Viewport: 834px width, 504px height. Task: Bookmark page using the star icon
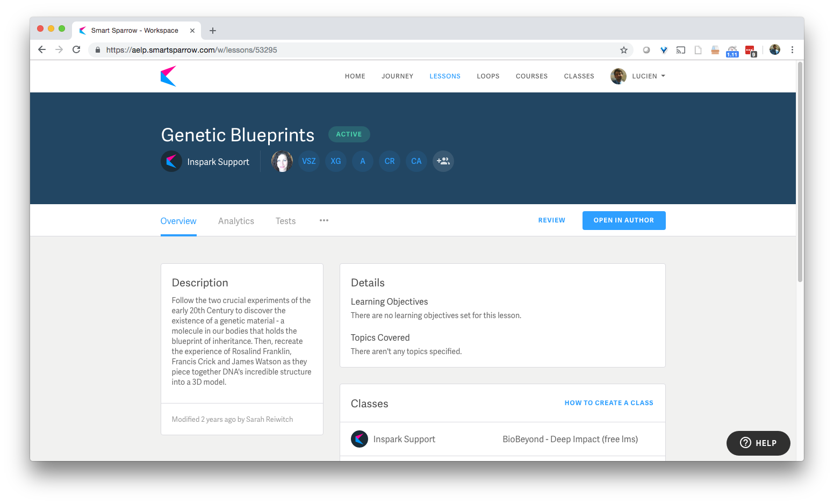[624, 50]
